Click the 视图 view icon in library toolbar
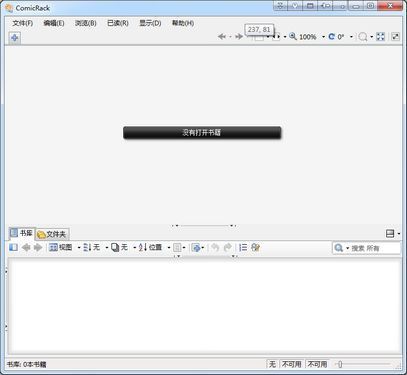 pyautogui.click(x=53, y=247)
